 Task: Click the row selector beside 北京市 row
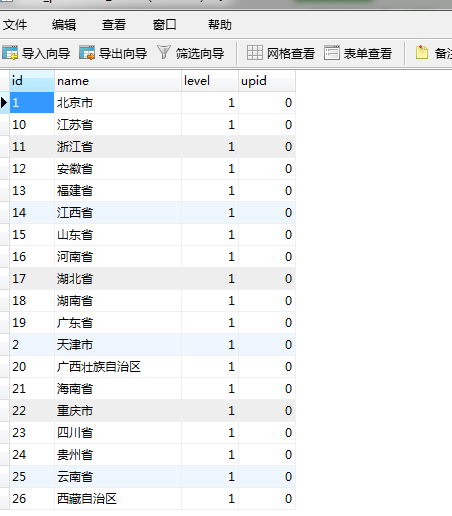click(x=4, y=103)
